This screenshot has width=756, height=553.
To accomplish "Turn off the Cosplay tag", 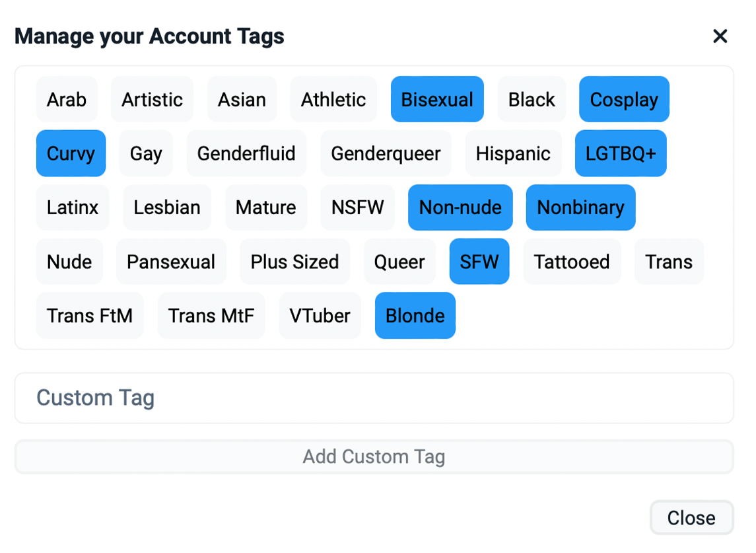I will coord(624,100).
